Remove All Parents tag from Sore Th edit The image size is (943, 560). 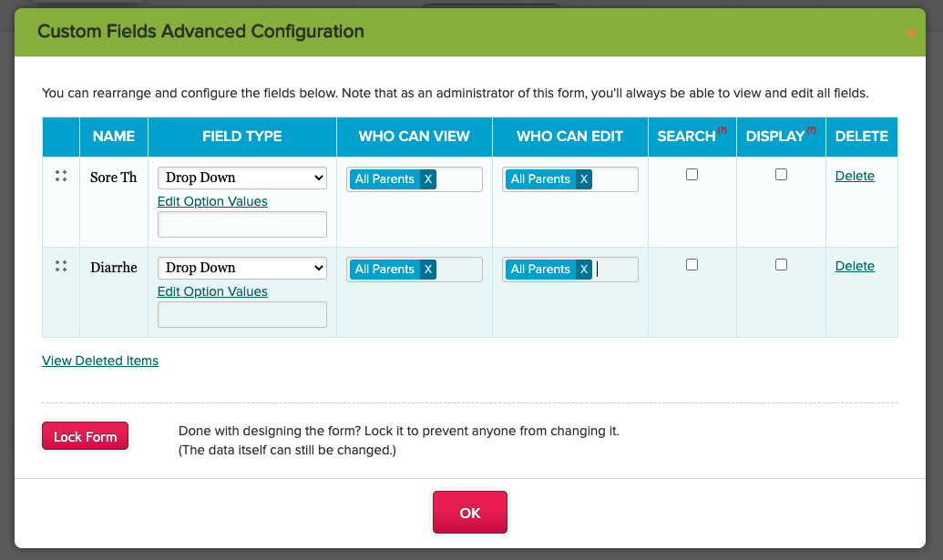583,179
